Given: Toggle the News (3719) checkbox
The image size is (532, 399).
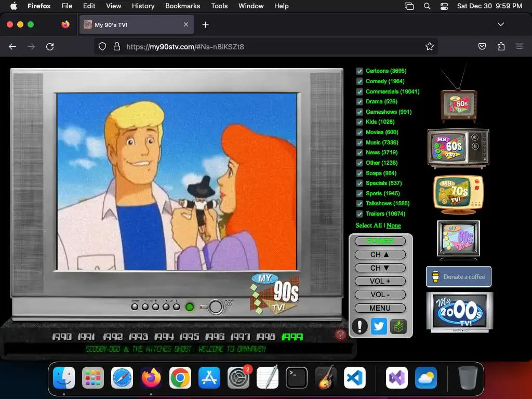Looking at the screenshot, I should [x=360, y=153].
